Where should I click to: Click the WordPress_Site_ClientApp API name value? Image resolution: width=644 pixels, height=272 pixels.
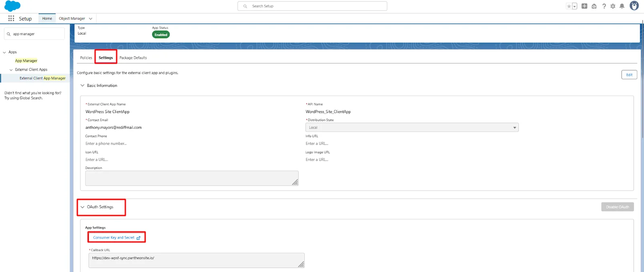pyautogui.click(x=328, y=112)
